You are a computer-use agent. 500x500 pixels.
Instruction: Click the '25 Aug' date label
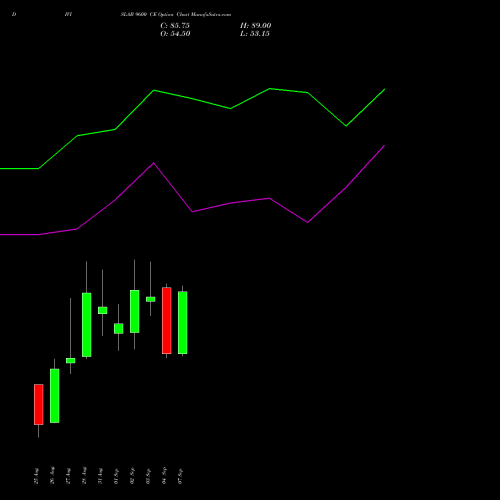(x=36, y=476)
